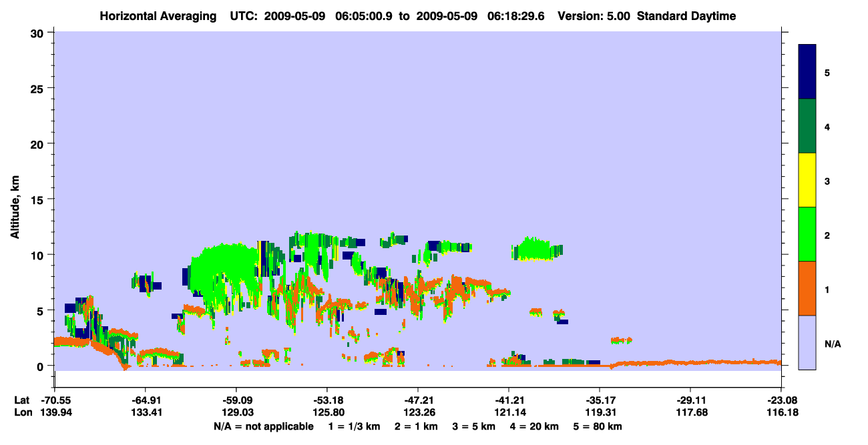Click longitude value 119.31
The image size is (868, 445).
coord(600,412)
